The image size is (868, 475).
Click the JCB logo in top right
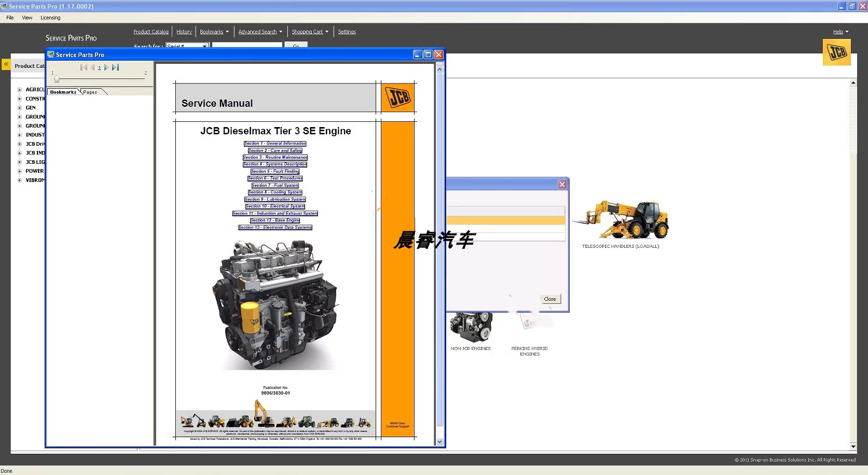836,52
